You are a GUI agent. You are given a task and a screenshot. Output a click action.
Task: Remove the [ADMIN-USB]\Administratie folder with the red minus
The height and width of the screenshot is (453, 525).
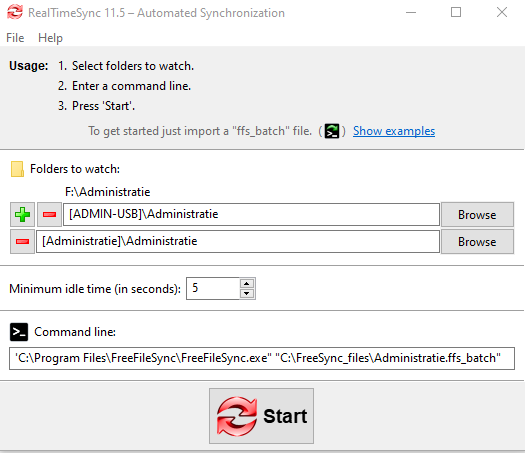click(x=49, y=215)
